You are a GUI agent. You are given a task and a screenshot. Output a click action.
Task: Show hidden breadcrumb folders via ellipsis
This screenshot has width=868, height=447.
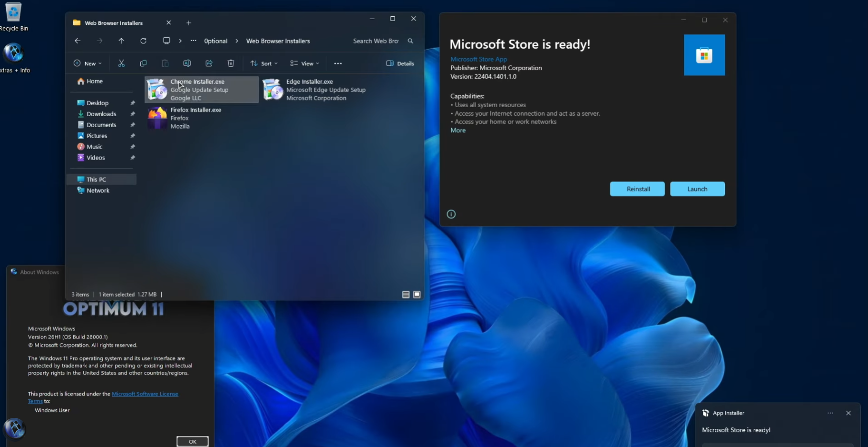193,41
